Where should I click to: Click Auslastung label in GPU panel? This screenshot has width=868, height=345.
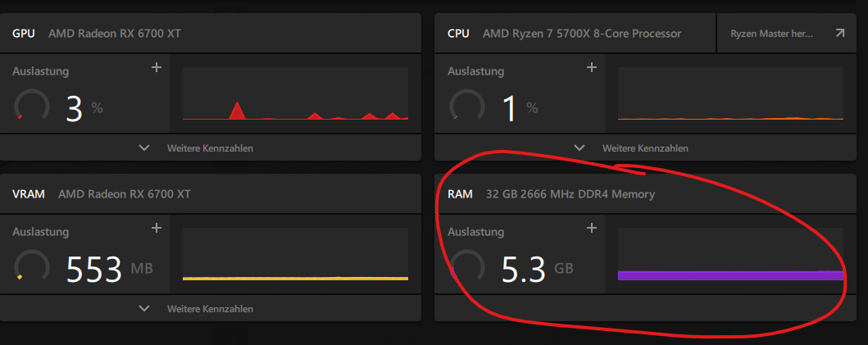click(x=40, y=71)
